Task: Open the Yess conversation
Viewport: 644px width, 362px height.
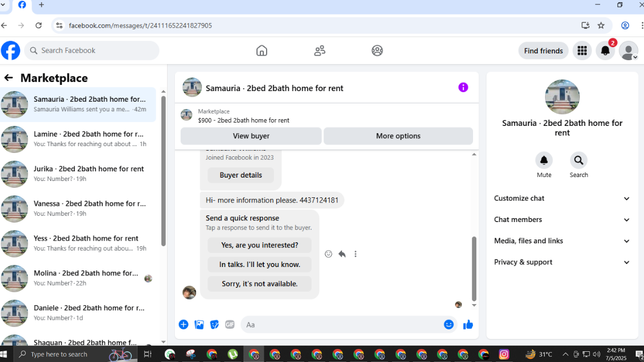Action: [x=78, y=243]
